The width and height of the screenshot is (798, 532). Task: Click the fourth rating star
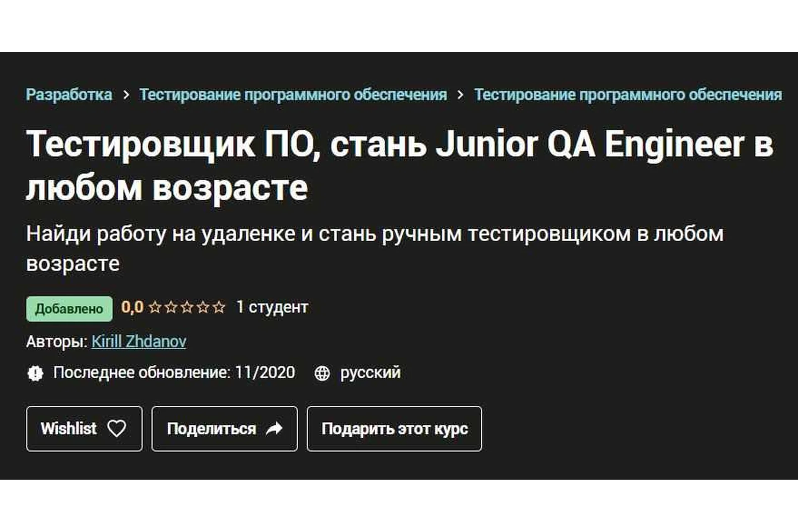point(204,308)
